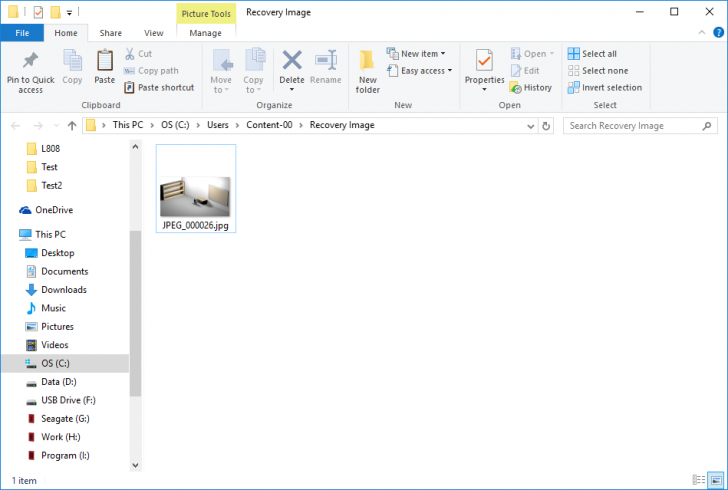Go forward with the Forward arrow
The height and width of the screenshot is (490, 728).
click(38, 125)
